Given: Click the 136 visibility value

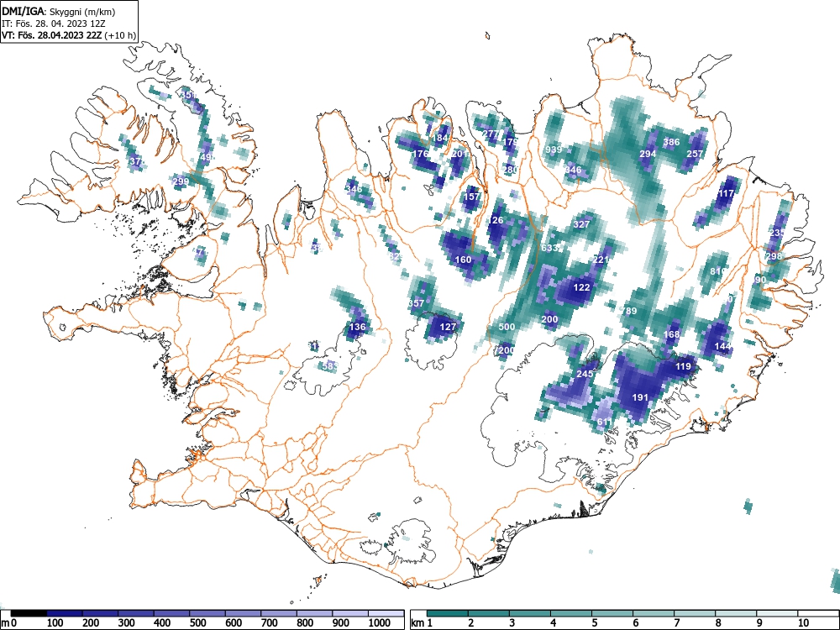Looking at the screenshot, I should coord(357,327).
